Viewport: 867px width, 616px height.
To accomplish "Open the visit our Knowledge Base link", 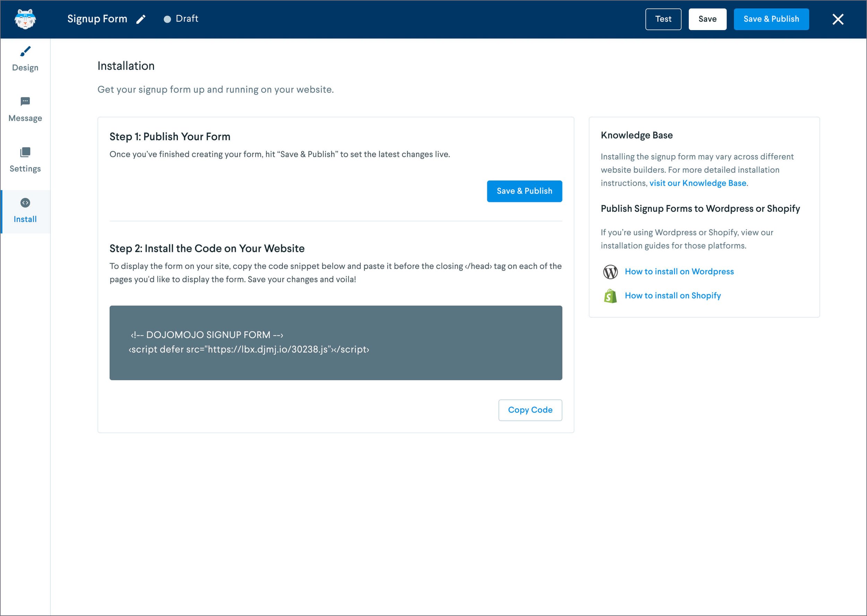I will click(698, 183).
